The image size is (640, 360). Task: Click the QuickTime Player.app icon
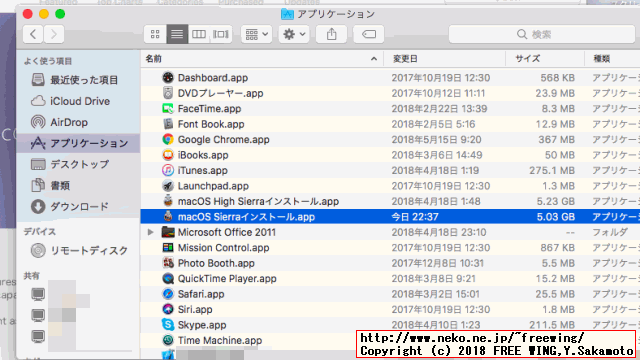(168, 279)
